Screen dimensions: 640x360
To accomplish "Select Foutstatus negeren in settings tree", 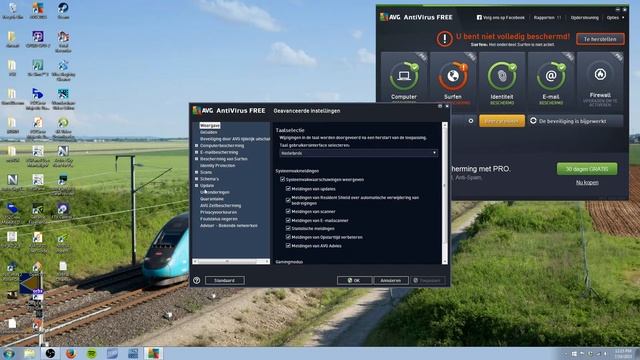I will coord(219,219).
